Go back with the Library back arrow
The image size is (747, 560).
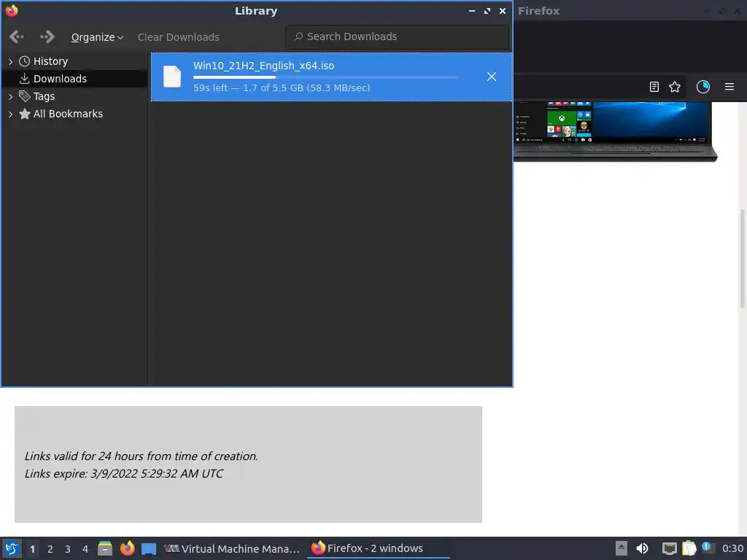pos(16,36)
